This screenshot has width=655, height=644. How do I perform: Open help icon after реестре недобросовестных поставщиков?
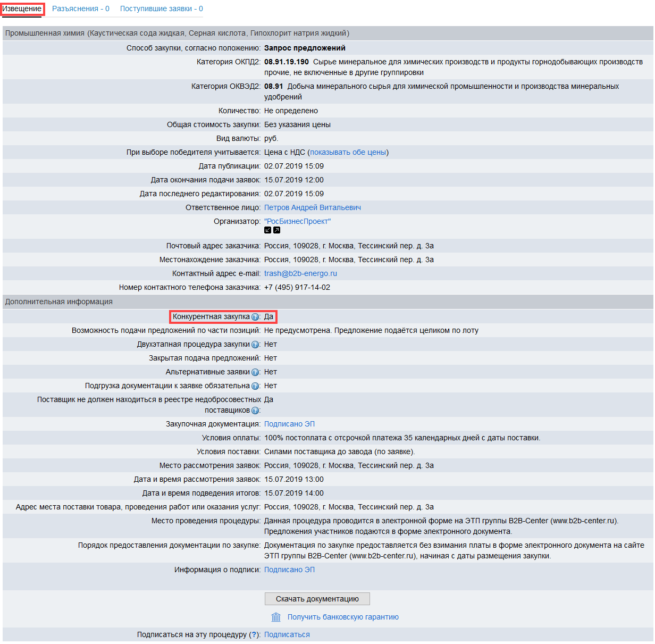tap(255, 411)
